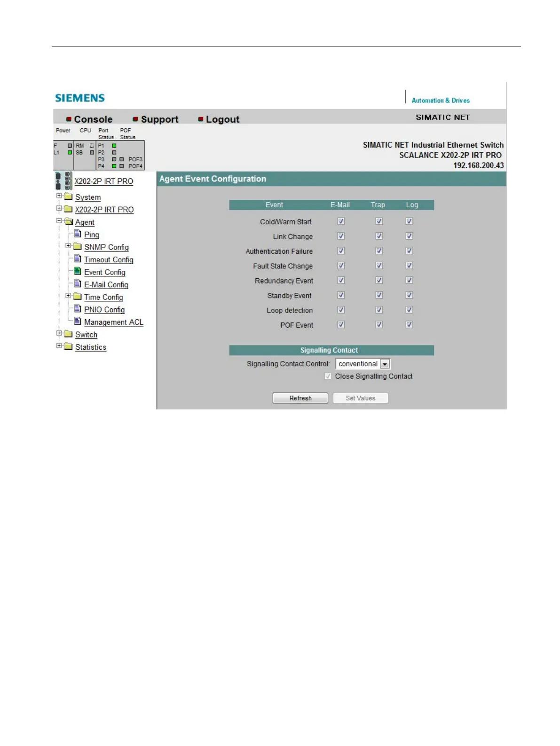Screen dimensions: 560x746
Task: Open the Statistics link
Action: coord(91,347)
